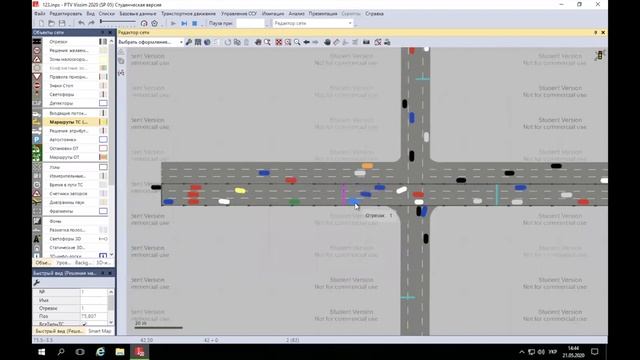640x360 pixels.
Task: Click the icon just left of the play button
Action: (x=155, y=24)
